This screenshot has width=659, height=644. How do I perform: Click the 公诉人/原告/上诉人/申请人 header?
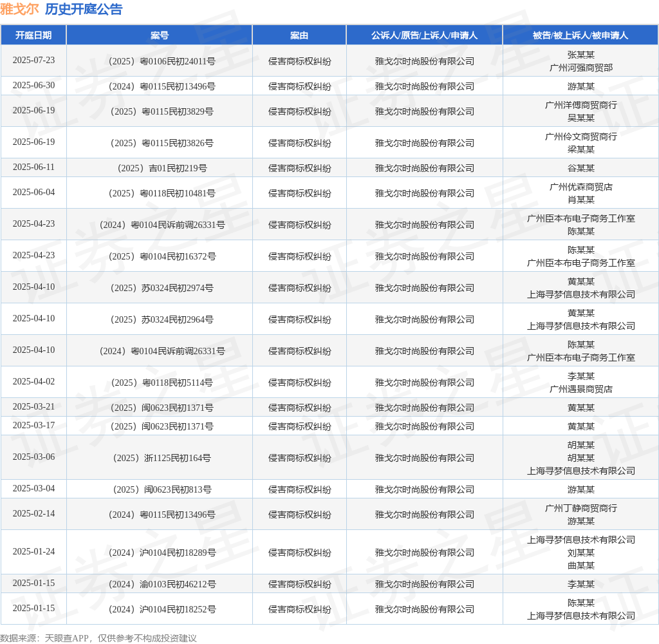pos(424,35)
